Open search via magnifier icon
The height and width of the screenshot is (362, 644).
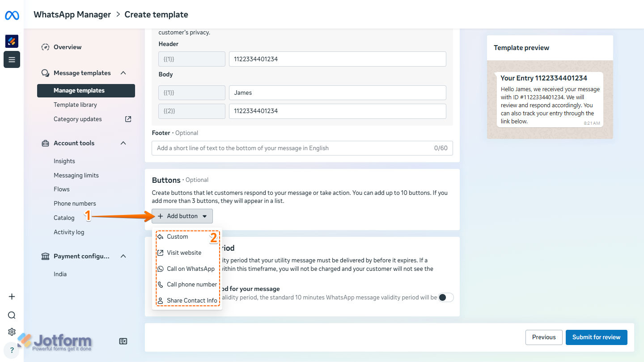(x=12, y=315)
